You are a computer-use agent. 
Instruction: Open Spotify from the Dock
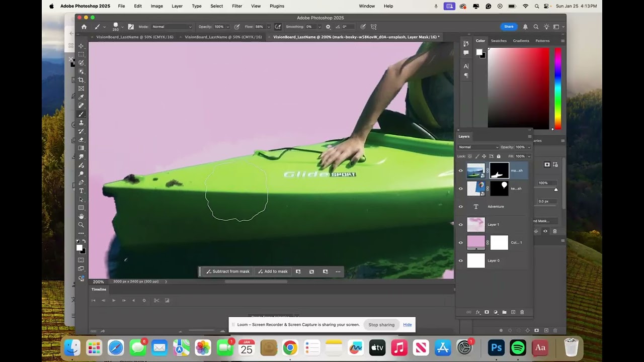(x=518, y=347)
